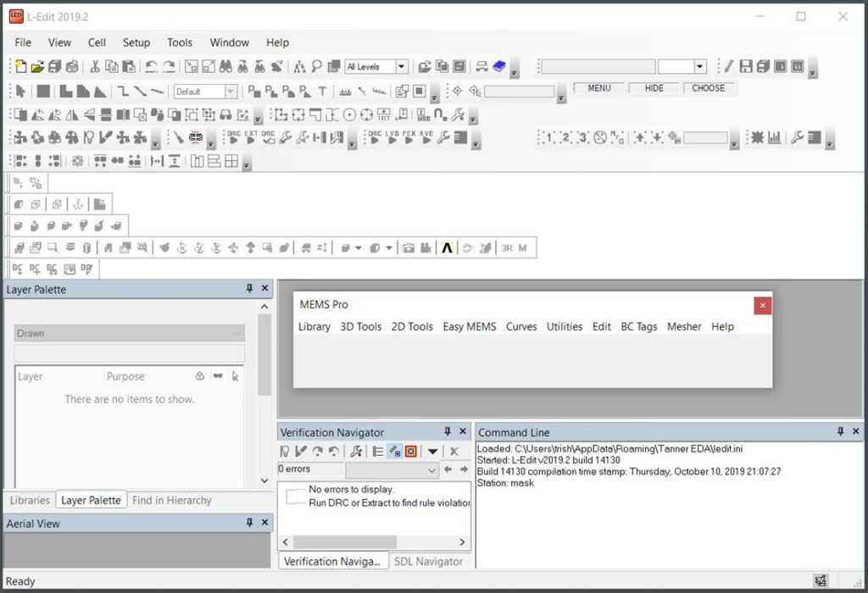Switch to the Libraries tab

pyautogui.click(x=30, y=500)
